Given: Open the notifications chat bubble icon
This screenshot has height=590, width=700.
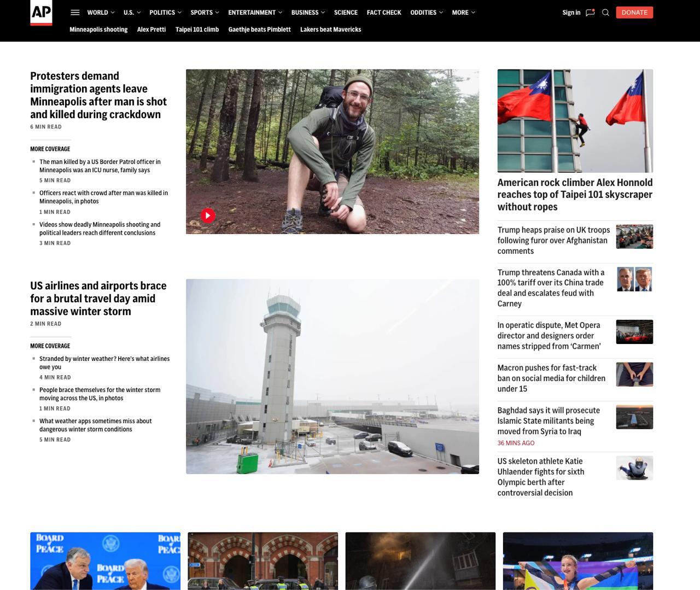Looking at the screenshot, I should [590, 13].
